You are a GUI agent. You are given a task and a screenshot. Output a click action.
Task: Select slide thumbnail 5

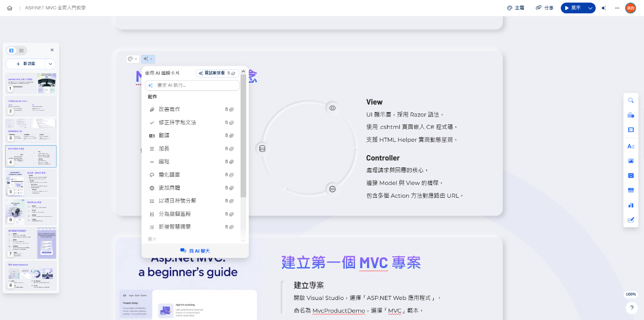point(31,183)
